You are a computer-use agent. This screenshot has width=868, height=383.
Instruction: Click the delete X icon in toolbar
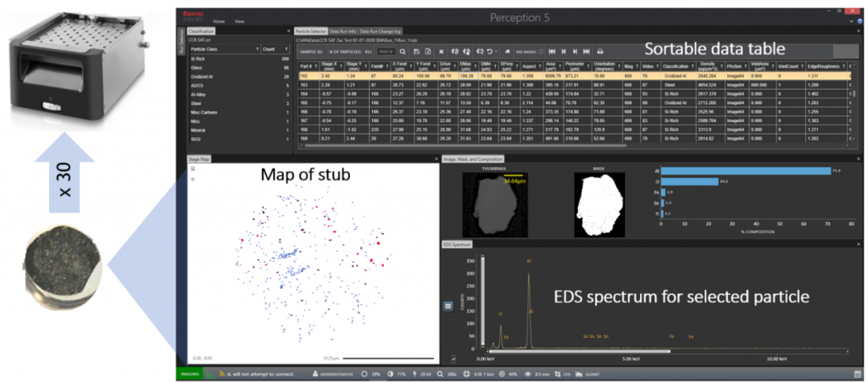point(442,51)
